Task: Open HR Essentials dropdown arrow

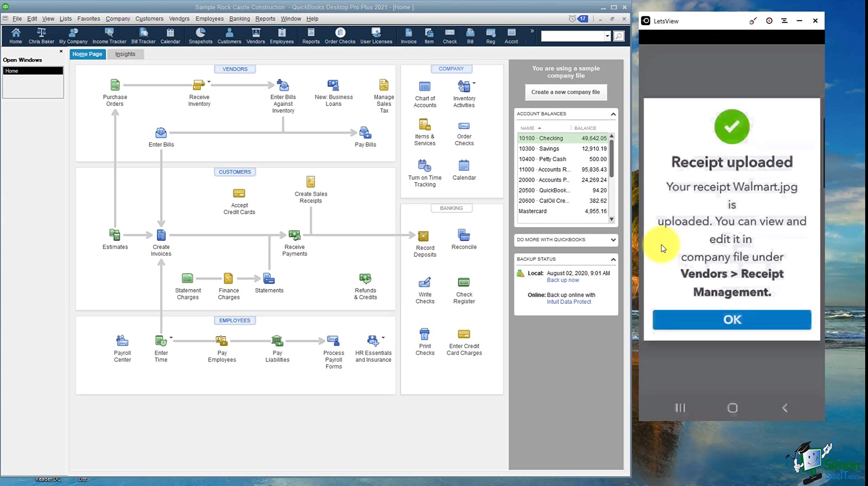Action: (x=383, y=337)
